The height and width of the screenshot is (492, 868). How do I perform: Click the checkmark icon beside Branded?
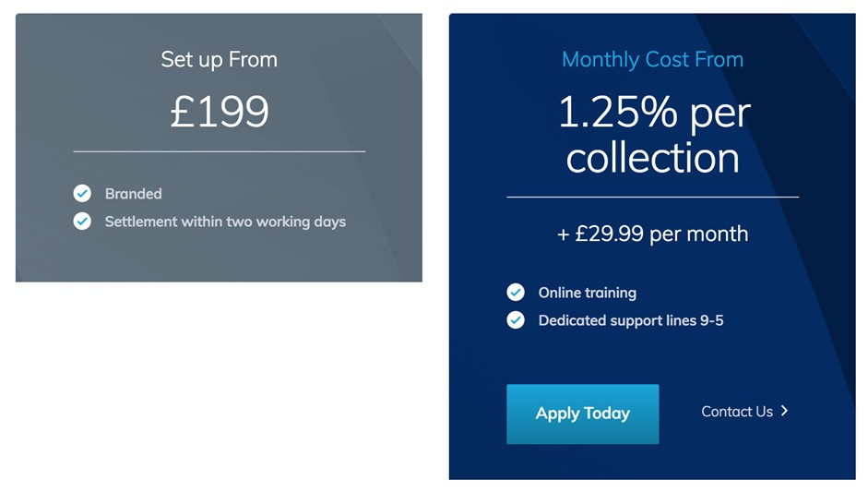[x=82, y=193]
